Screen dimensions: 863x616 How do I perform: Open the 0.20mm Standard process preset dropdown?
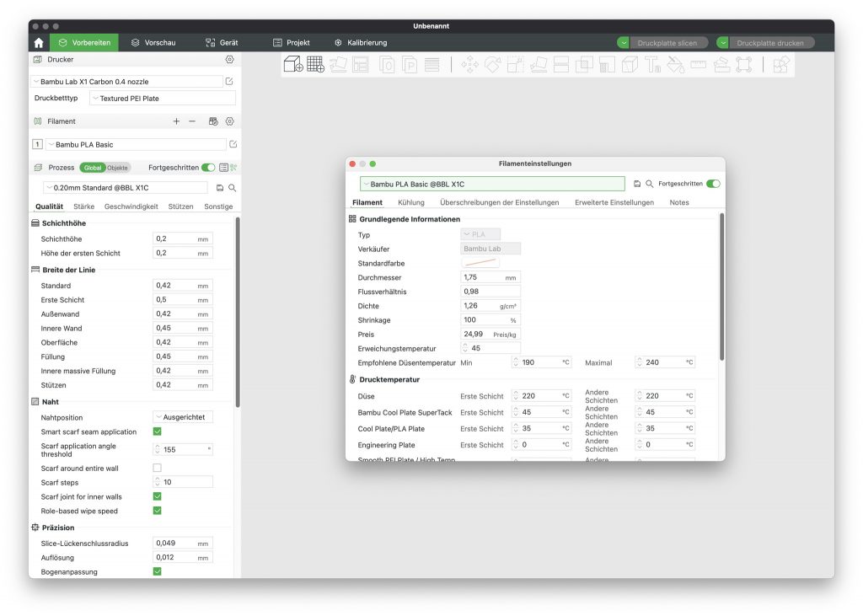point(126,188)
